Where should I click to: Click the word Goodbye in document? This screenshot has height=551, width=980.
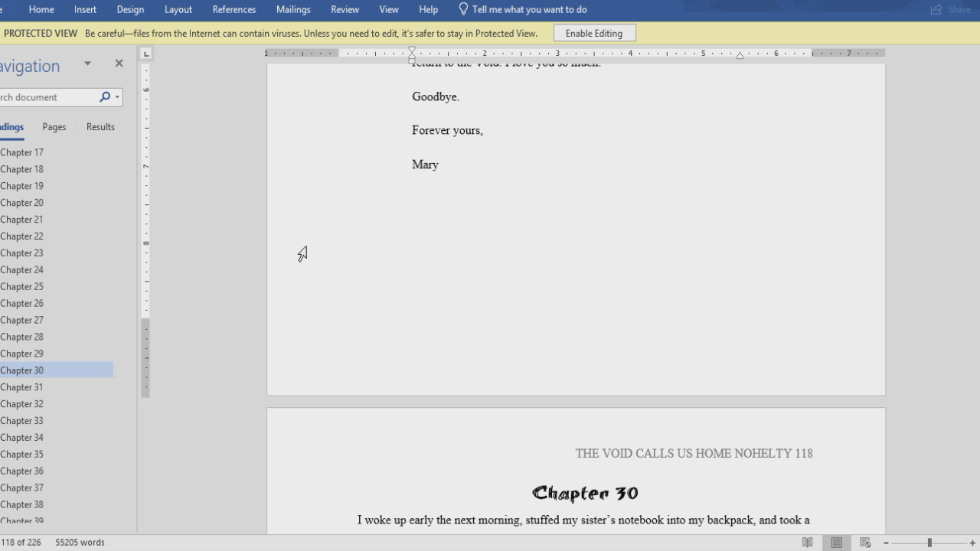coord(435,96)
